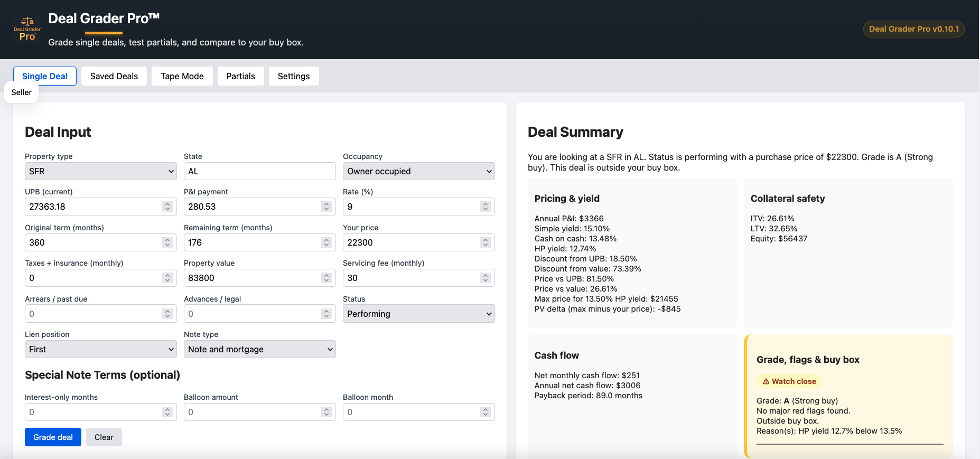Focus the Remaining term months field

click(x=260, y=242)
